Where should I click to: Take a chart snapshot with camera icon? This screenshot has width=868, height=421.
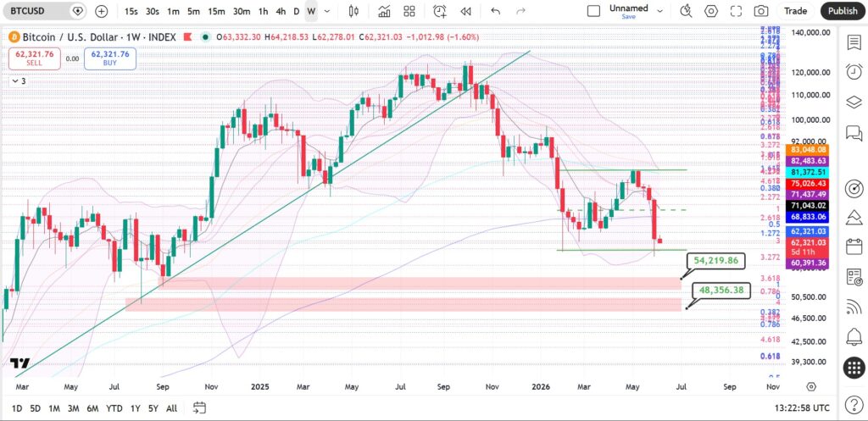point(761,11)
